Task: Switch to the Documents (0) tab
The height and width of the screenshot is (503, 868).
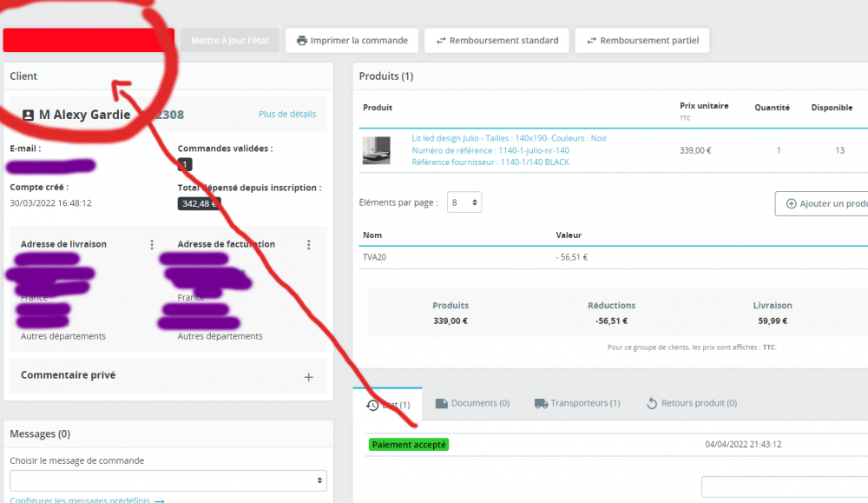Action: point(471,402)
